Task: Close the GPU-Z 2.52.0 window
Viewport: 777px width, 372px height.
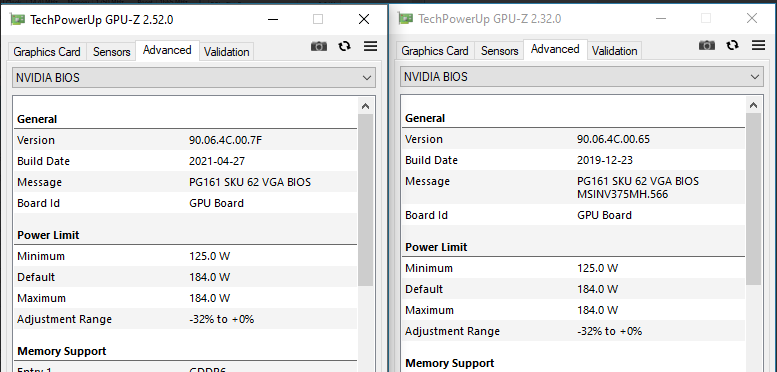Action: 364,19
